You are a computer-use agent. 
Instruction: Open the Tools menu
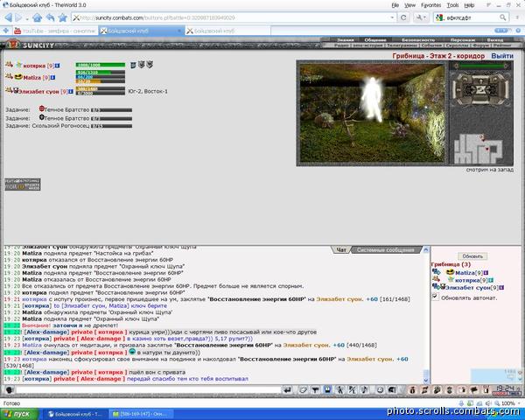point(452,5)
